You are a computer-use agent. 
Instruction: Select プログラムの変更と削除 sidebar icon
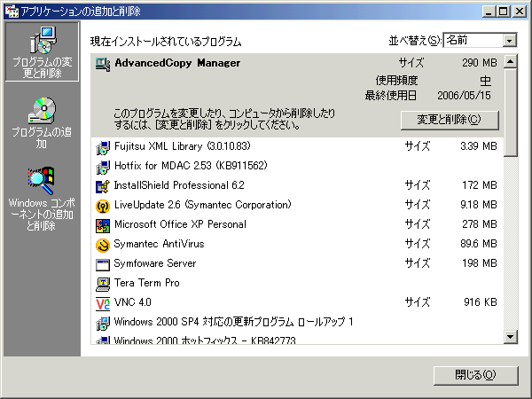pos(42,51)
